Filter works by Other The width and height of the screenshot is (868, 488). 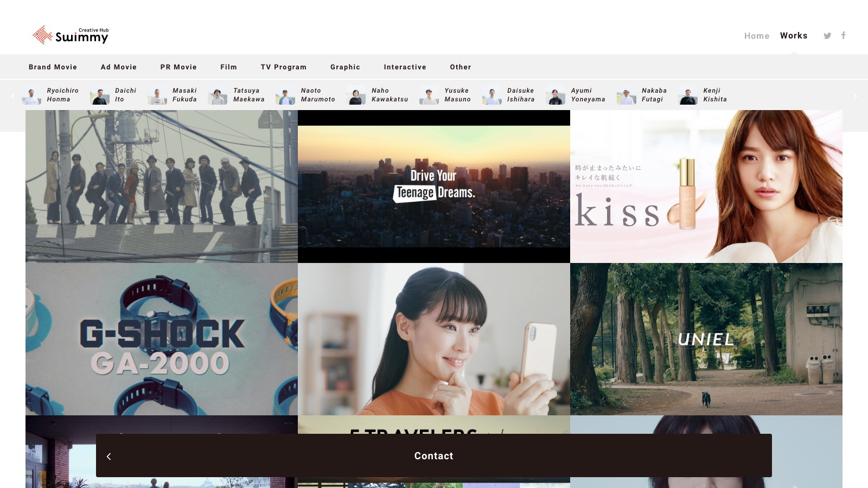(x=461, y=67)
